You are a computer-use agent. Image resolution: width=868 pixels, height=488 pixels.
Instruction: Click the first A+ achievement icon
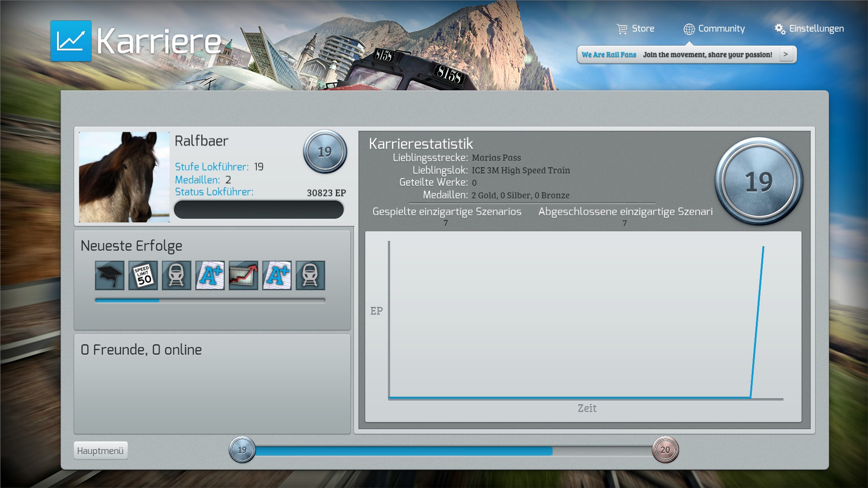[210, 275]
